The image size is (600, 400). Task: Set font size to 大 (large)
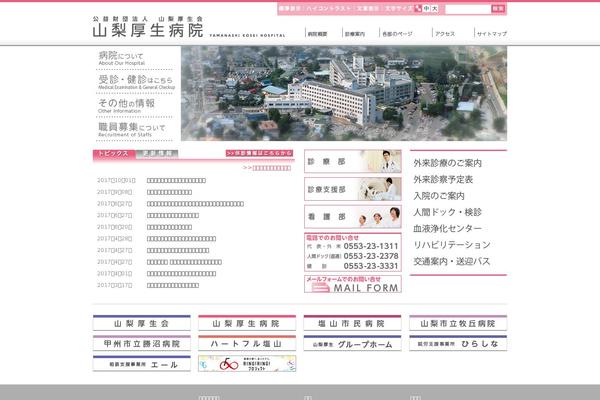[434, 8]
